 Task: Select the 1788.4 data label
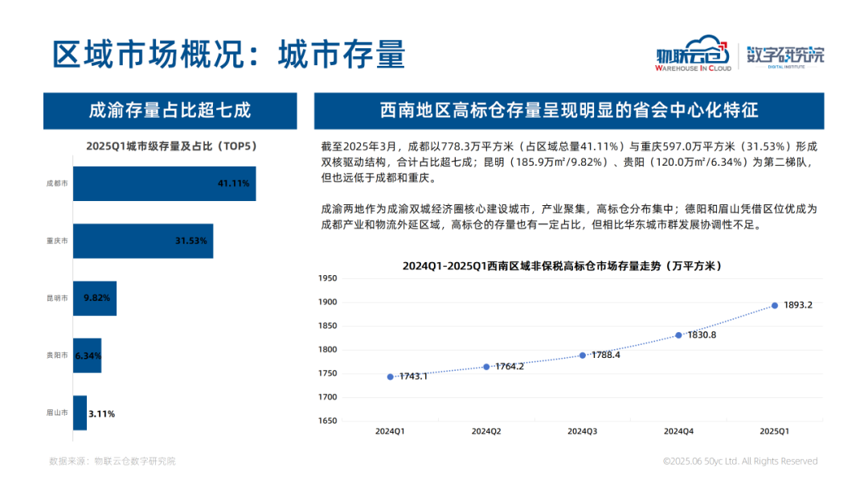coord(606,355)
